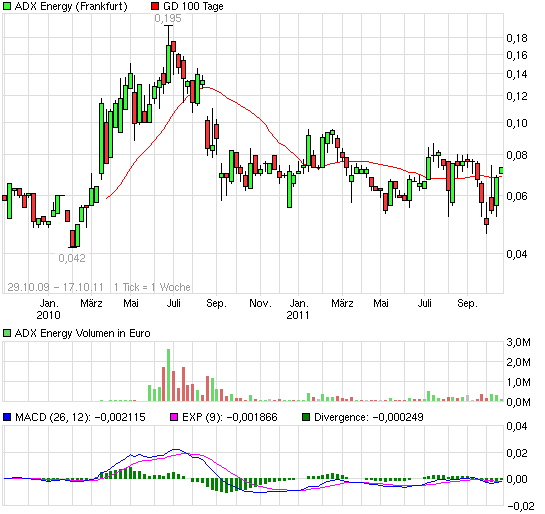The image size is (545, 514).
Task: Click the blue MACD legend swatch
Action: pos(7,417)
